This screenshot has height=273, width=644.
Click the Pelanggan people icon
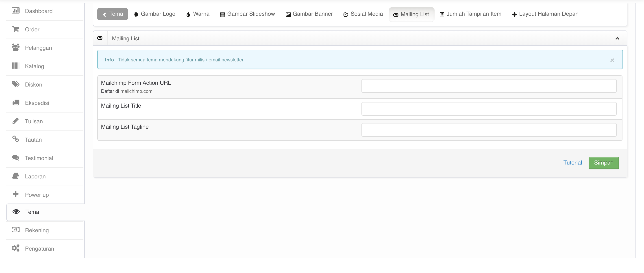point(15,47)
